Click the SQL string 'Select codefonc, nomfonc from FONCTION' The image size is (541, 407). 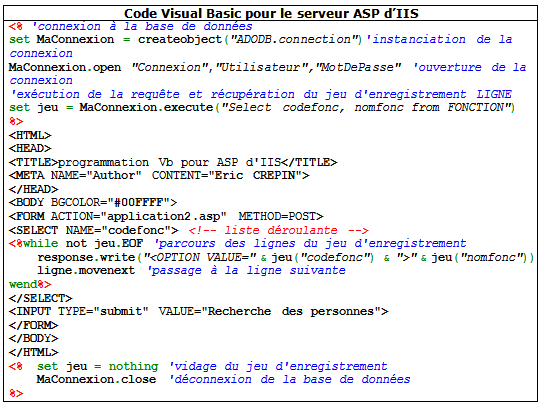(x=366, y=108)
